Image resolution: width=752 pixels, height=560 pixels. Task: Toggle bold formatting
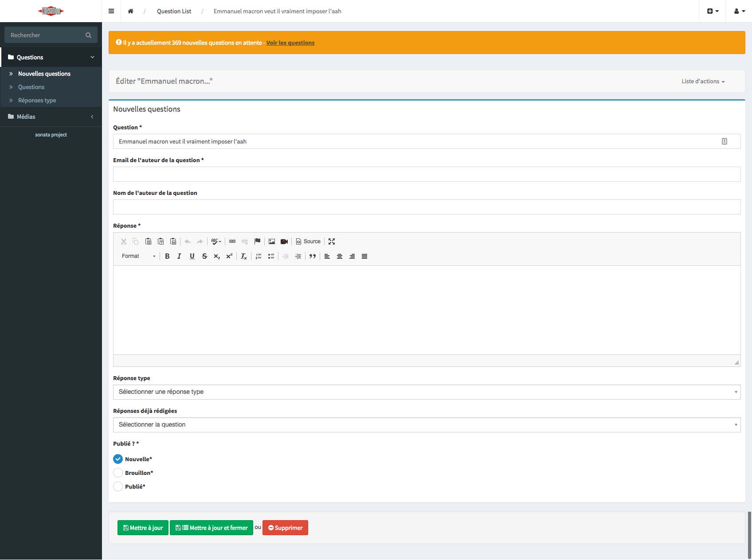point(167,256)
